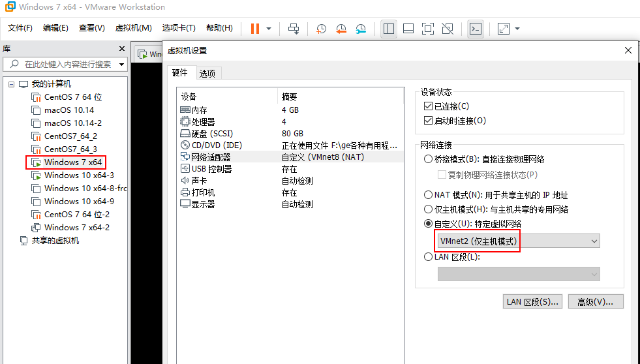Select Windows 7 x64 in library
This screenshot has height=364, width=640.
[67, 162]
